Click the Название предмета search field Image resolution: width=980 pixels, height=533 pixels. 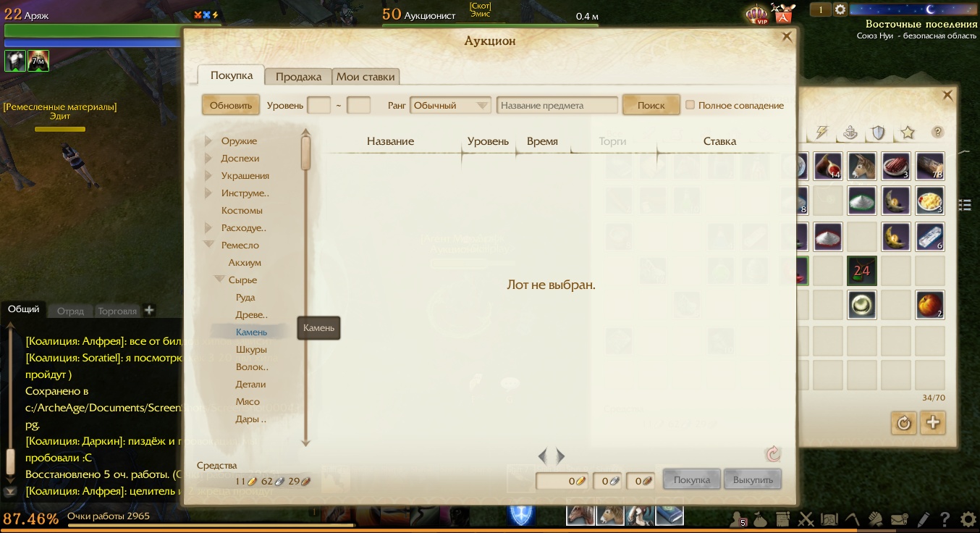point(557,105)
